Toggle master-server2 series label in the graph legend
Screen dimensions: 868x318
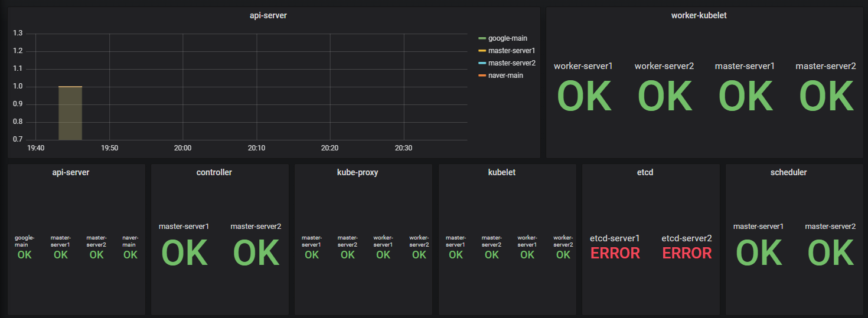(x=511, y=63)
